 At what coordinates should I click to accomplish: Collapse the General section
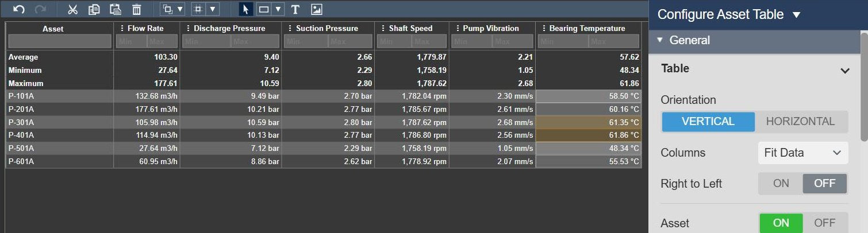[659, 40]
